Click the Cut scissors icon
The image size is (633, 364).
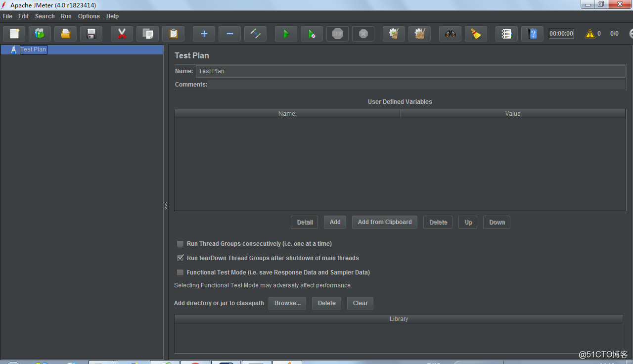(122, 34)
